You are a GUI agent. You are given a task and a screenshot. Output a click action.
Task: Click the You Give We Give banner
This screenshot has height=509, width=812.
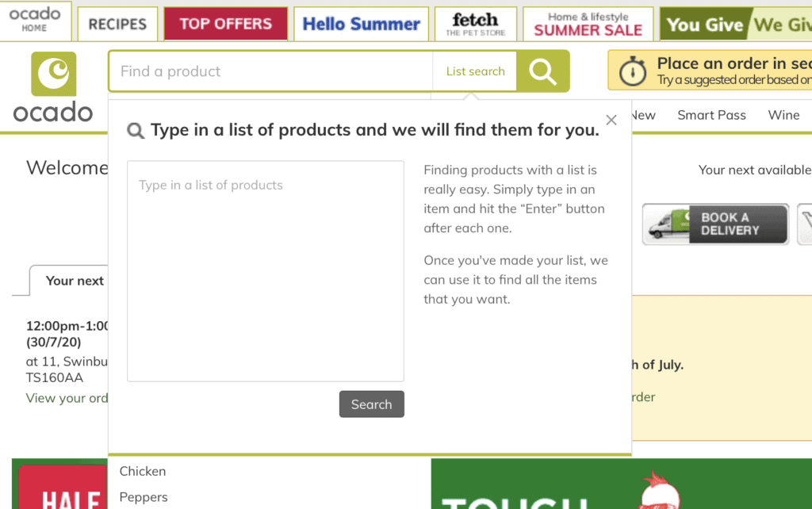coord(735,24)
